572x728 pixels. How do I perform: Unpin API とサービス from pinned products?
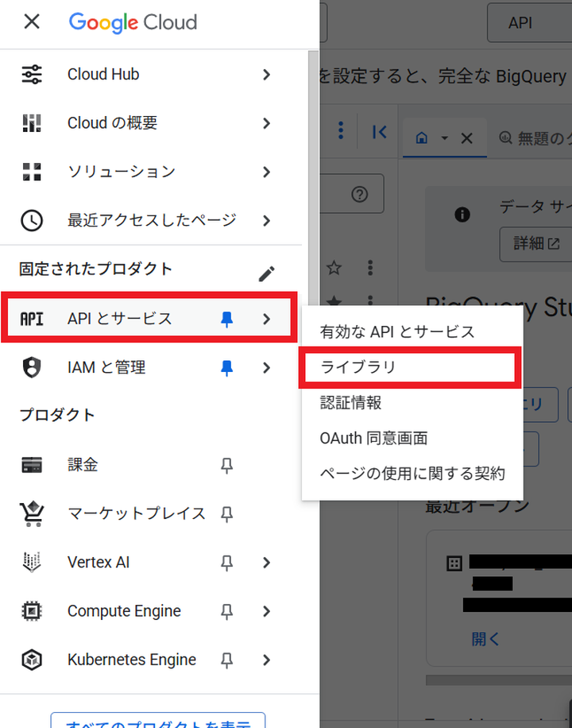pyautogui.click(x=227, y=319)
